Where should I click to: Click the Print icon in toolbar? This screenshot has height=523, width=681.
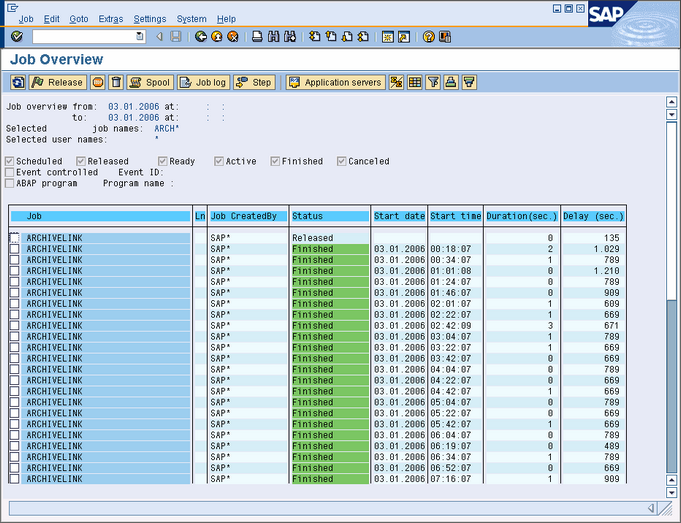tap(257, 37)
